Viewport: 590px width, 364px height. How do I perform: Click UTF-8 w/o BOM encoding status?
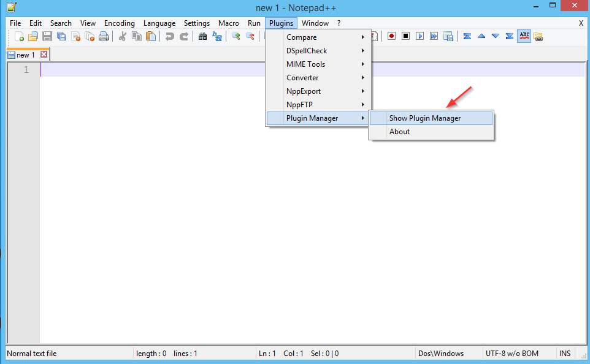coord(511,354)
